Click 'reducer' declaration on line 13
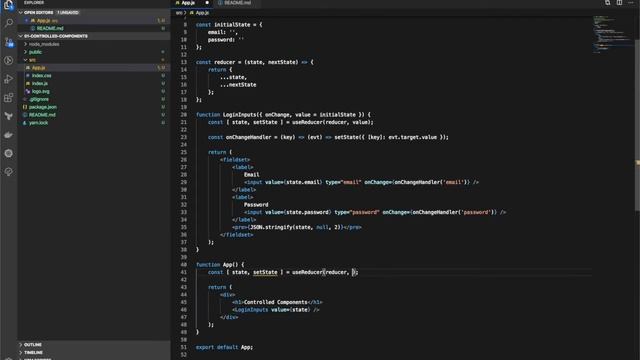Image resolution: width=640 pixels, height=360 pixels. [x=224, y=62]
